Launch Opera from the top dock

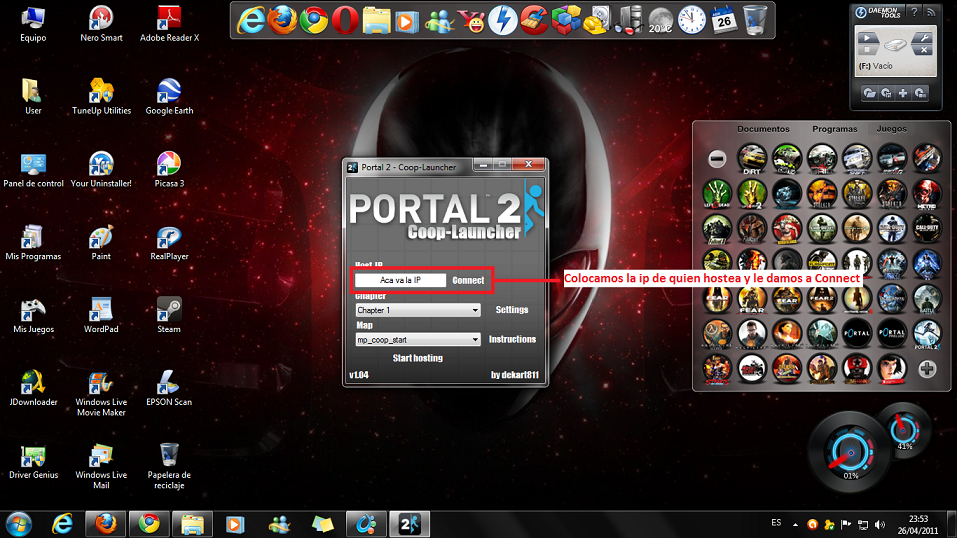(x=345, y=21)
